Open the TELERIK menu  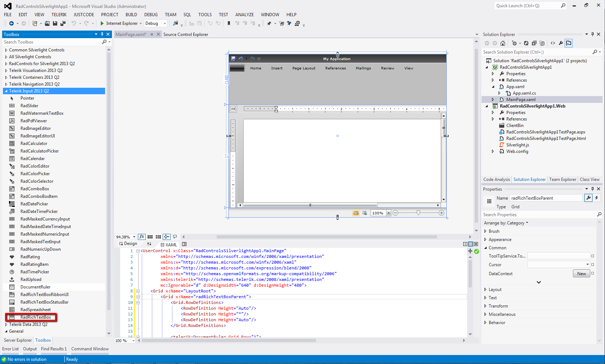click(59, 15)
